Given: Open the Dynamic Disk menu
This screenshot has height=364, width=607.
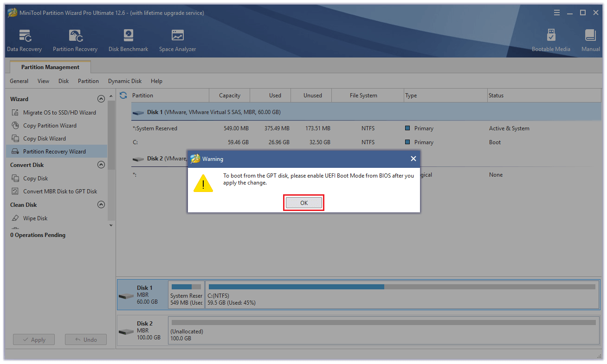Looking at the screenshot, I should pos(125,81).
